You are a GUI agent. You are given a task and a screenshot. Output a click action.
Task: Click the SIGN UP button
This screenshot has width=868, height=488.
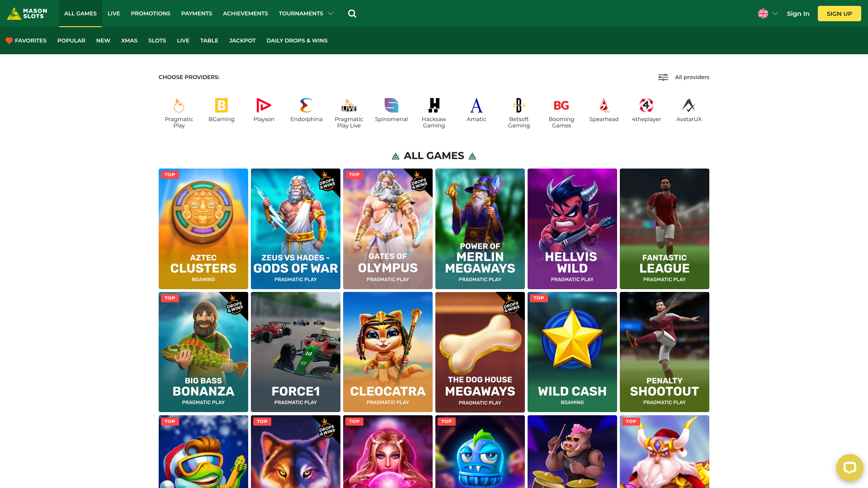(839, 14)
